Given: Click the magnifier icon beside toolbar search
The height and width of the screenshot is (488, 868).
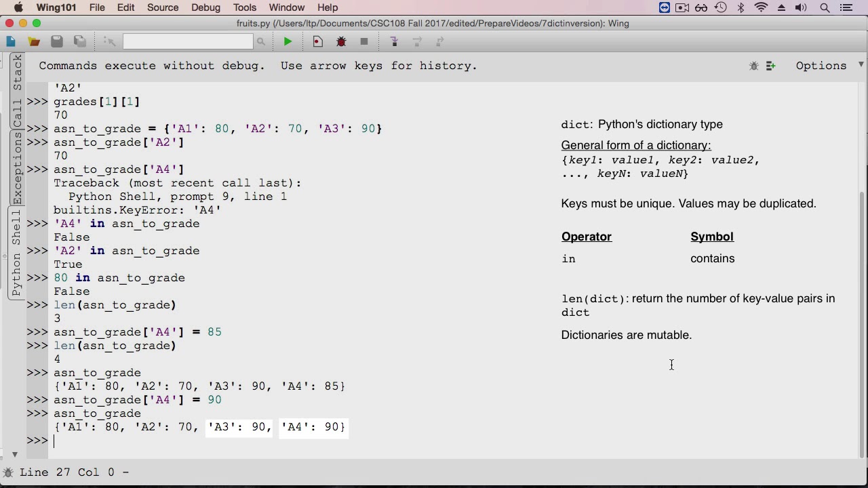Looking at the screenshot, I should coord(260,42).
